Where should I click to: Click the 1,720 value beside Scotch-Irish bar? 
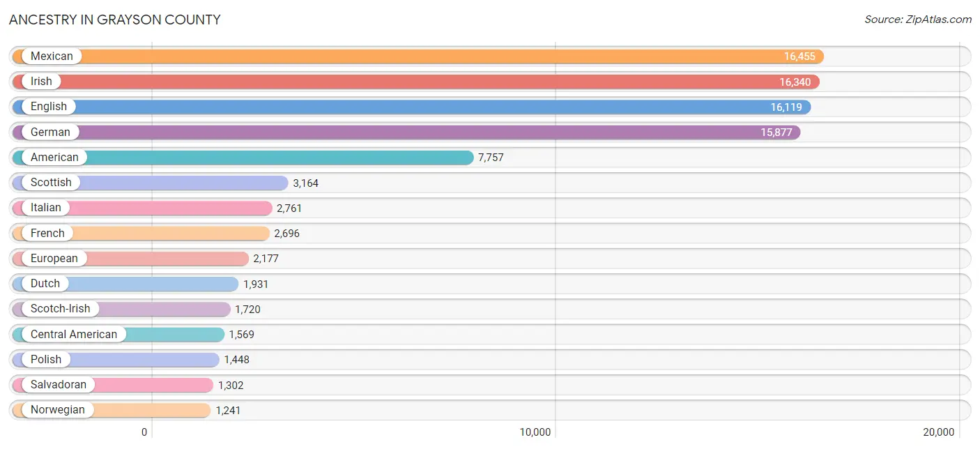(x=247, y=310)
